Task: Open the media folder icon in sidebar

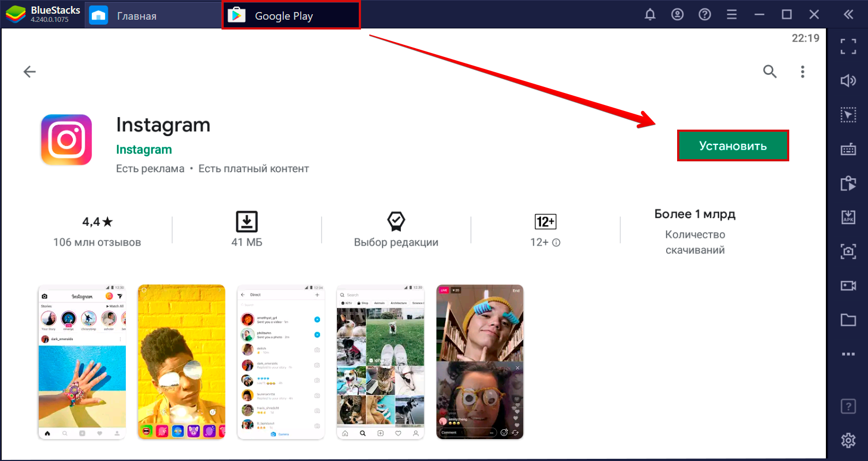Action: pos(848,320)
